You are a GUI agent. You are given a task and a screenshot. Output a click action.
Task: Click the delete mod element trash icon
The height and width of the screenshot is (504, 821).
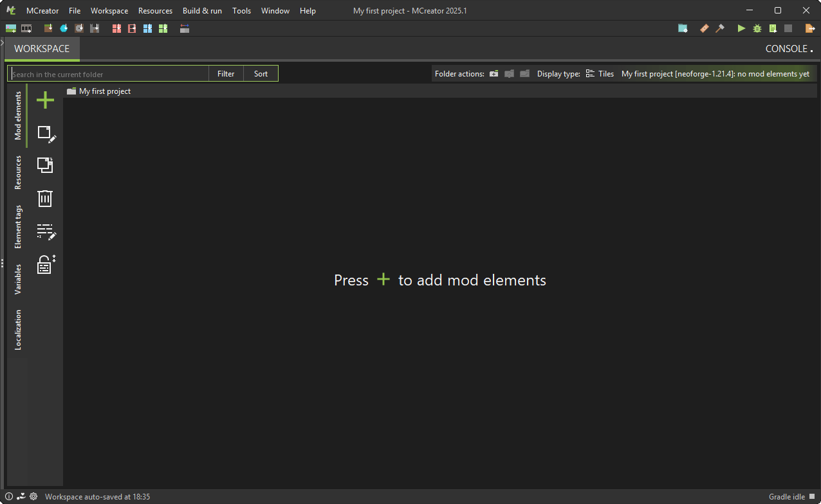pos(45,198)
